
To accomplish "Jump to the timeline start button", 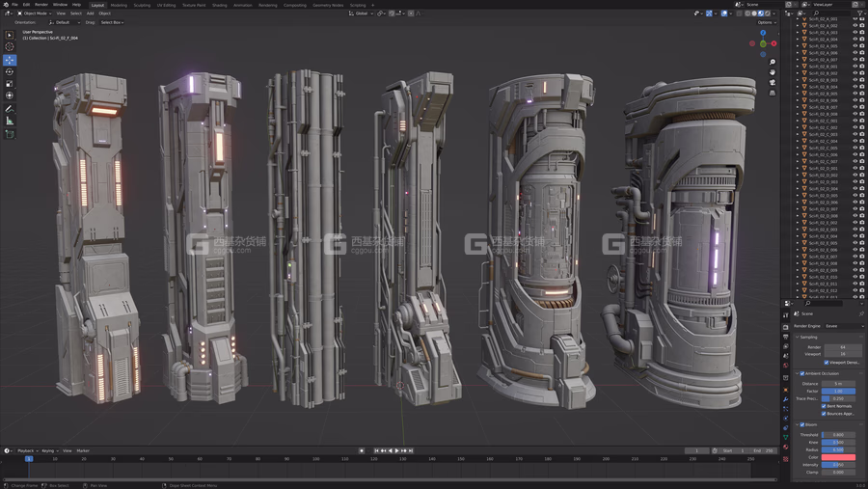I will pyautogui.click(x=376, y=450).
